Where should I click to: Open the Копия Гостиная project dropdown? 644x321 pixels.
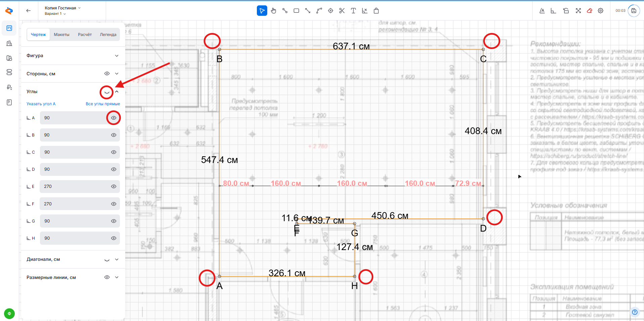point(63,8)
